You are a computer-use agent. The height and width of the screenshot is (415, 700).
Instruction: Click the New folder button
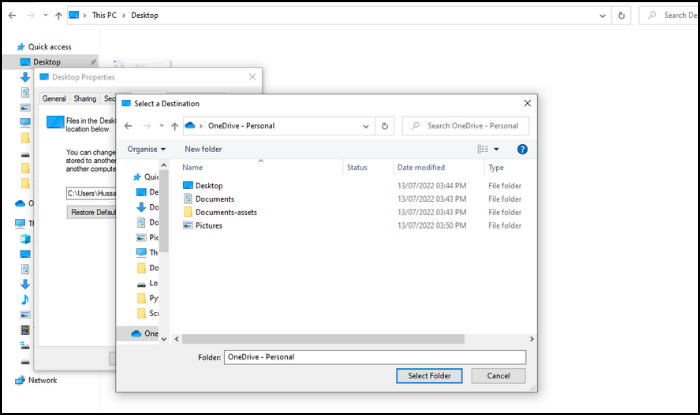coord(203,149)
